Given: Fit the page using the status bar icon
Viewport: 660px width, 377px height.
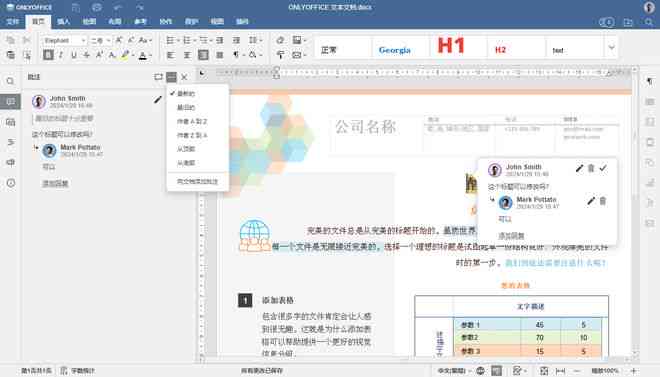Looking at the screenshot, I should [544, 371].
